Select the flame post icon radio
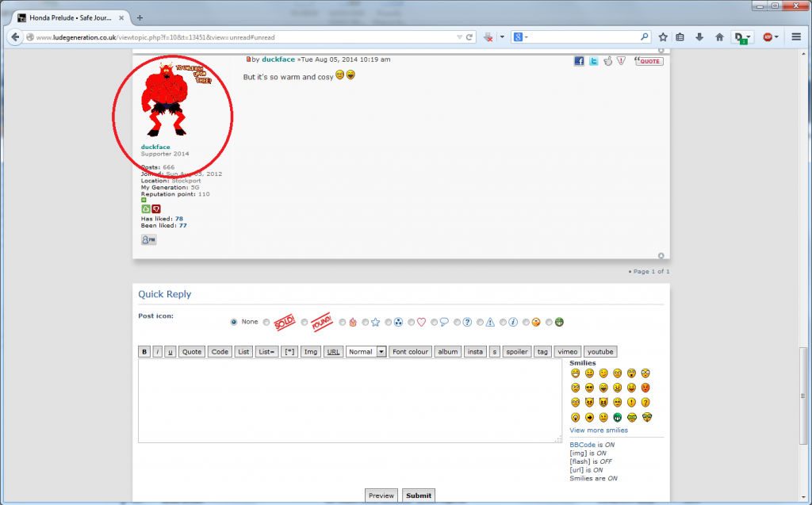This screenshot has width=812, height=505. (343, 322)
